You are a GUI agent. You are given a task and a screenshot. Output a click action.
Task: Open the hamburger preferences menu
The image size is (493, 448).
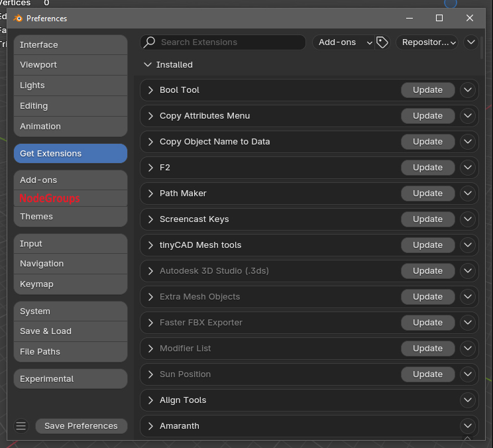pyautogui.click(x=21, y=426)
